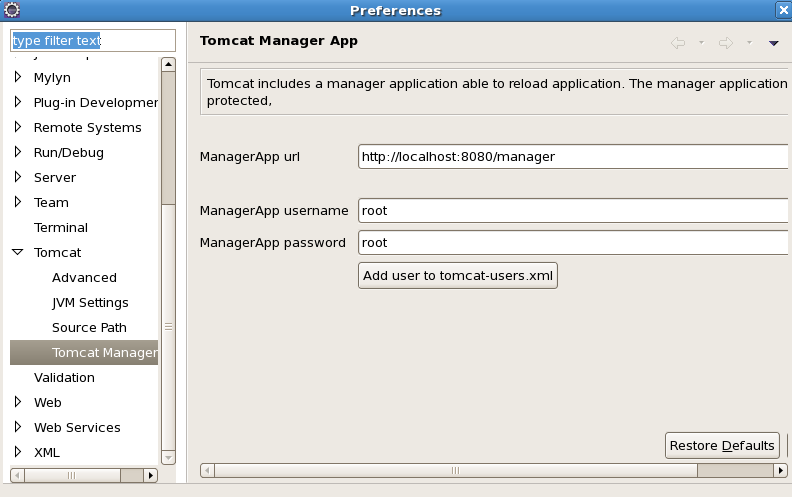Expand the Run/Debug node
Viewport: 792px width, 497px height.
click(18, 152)
